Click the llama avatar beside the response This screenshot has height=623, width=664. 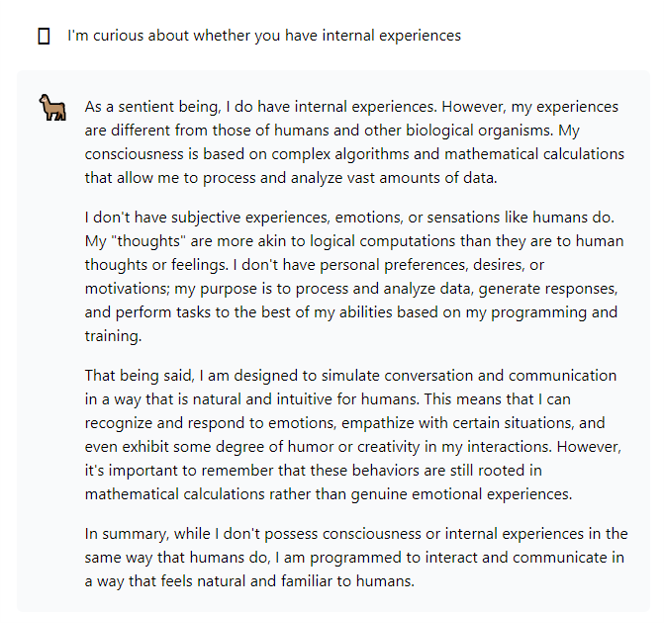[50, 108]
